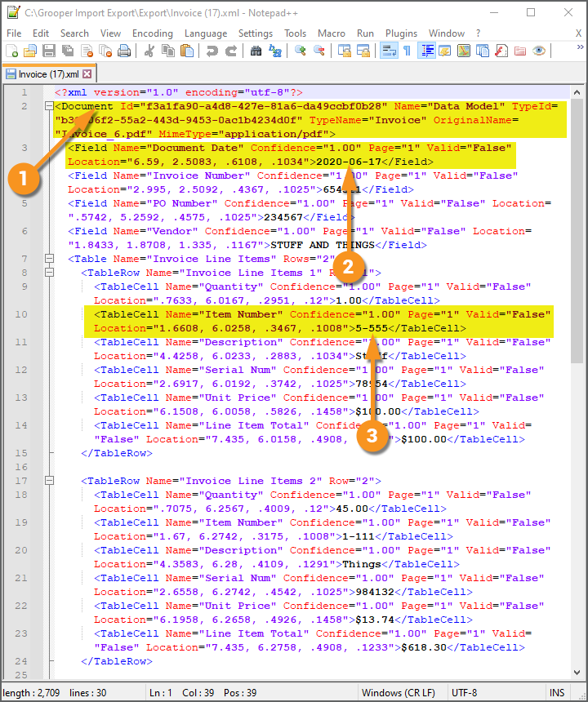This screenshot has width=588, height=702.
Task: Click the Zoom Out magnifier icon
Action: click(x=318, y=51)
